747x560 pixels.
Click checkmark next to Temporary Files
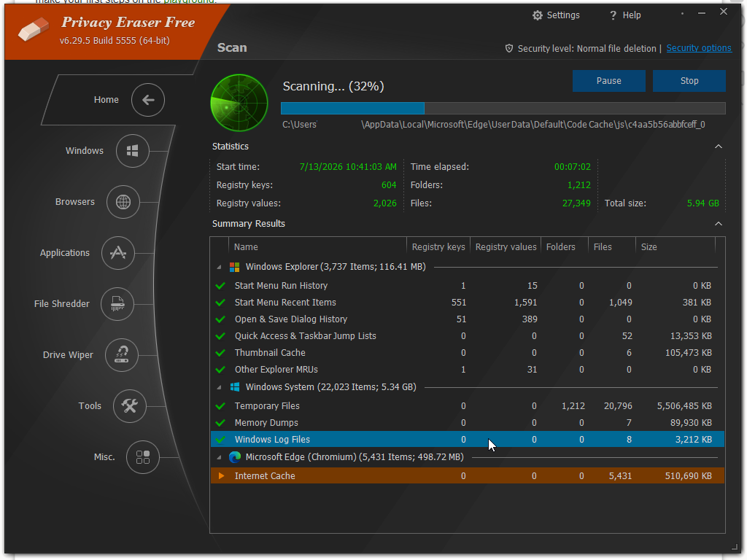click(x=220, y=406)
